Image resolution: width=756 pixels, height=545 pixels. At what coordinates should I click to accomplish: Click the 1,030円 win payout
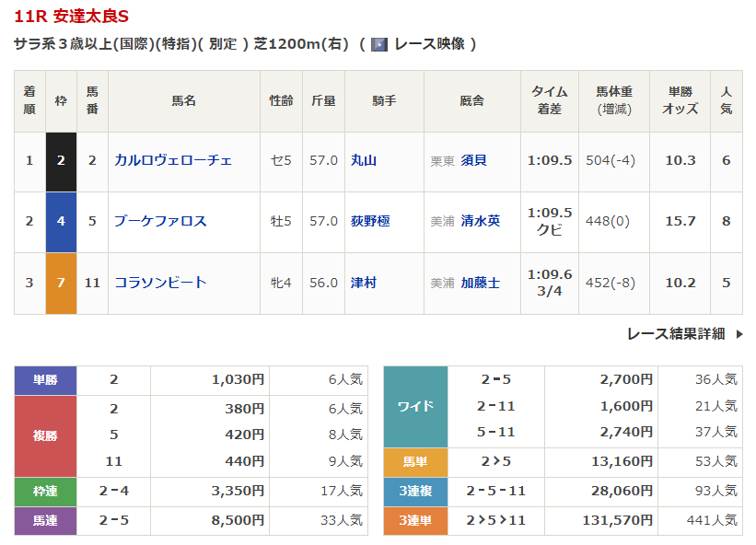tap(238, 379)
